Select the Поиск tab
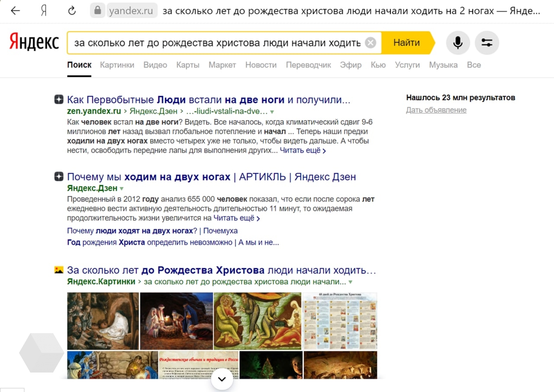This screenshot has width=554, height=392. point(79,65)
